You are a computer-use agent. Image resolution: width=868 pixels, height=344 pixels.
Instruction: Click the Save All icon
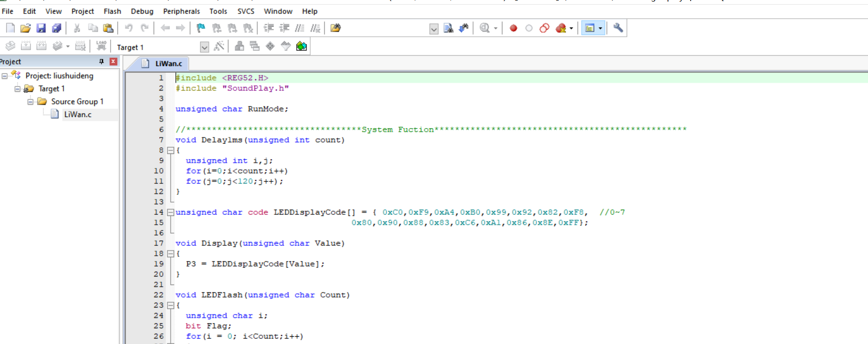point(56,28)
